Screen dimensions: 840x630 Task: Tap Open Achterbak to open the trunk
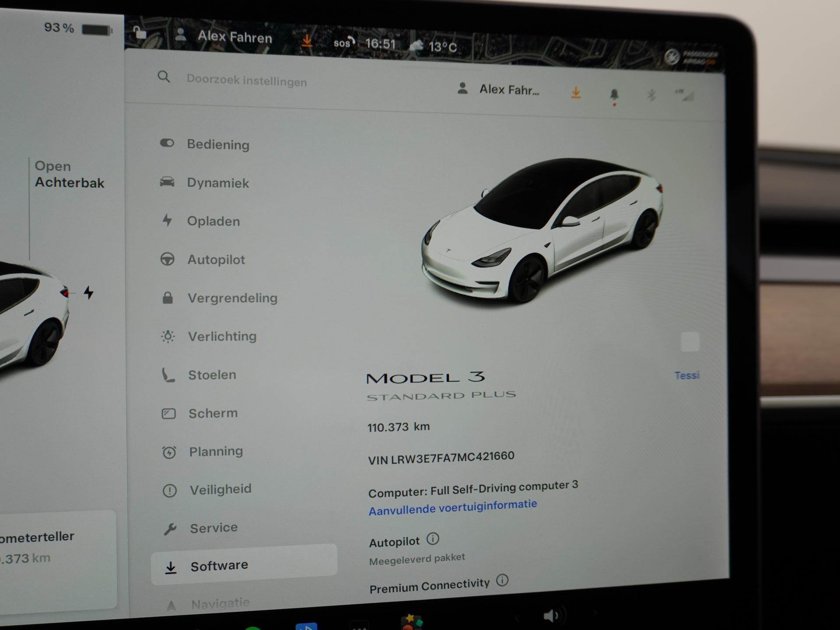(69, 174)
